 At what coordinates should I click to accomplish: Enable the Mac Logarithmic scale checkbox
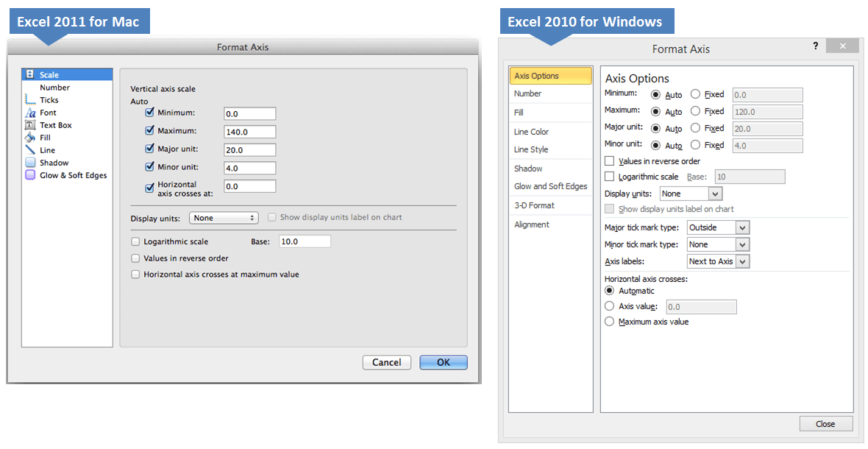[135, 241]
